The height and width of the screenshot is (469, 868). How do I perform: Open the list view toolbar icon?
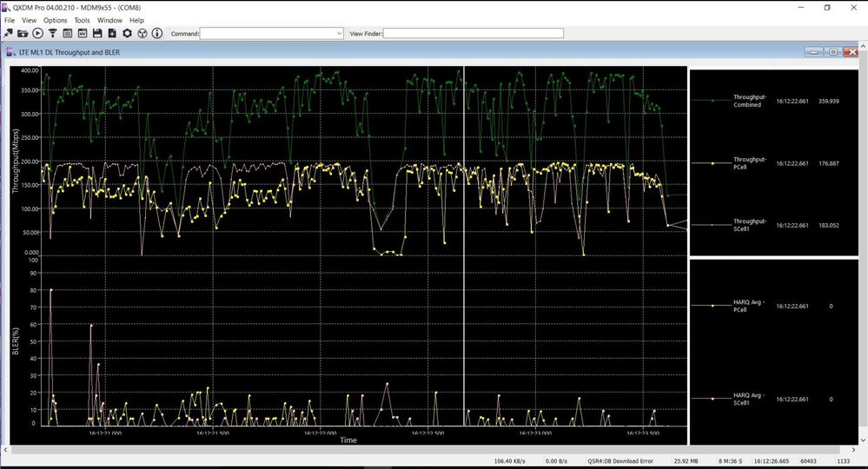click(67, 34)
